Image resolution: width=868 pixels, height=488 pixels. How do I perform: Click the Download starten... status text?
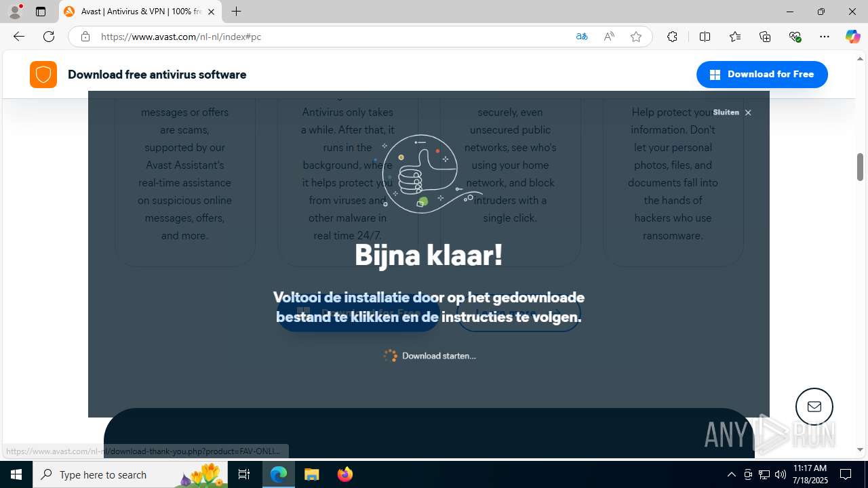(x=439, y=356)
